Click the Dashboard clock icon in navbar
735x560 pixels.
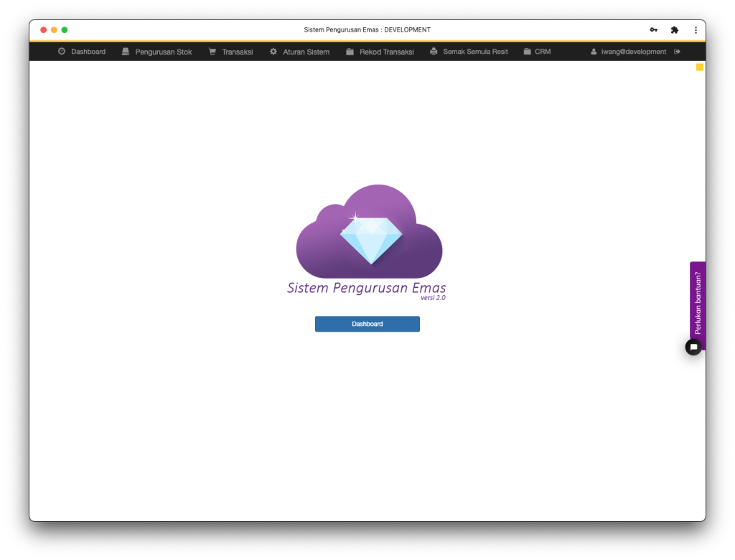[x=62, y=52]
